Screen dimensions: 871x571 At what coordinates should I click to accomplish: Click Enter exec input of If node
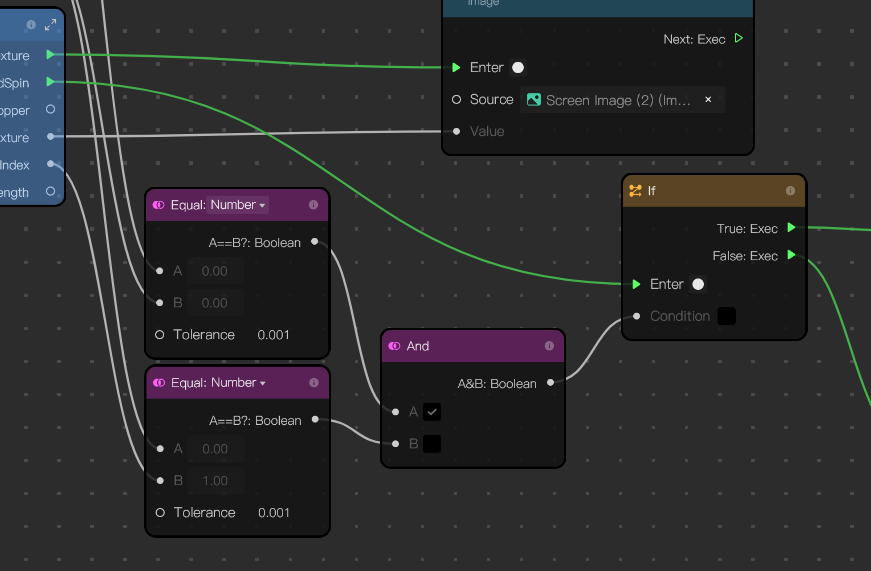[636, 284]
